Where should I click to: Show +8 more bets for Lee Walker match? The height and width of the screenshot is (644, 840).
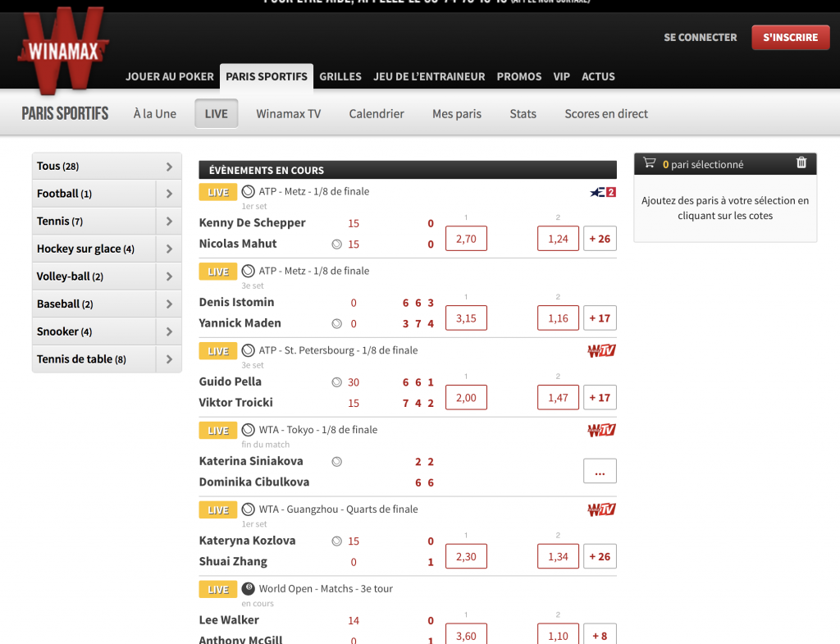click(600, 634)
